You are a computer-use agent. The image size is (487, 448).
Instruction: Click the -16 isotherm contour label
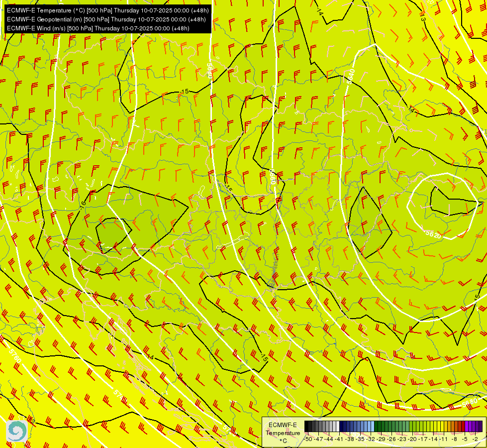tap(82, 205)
